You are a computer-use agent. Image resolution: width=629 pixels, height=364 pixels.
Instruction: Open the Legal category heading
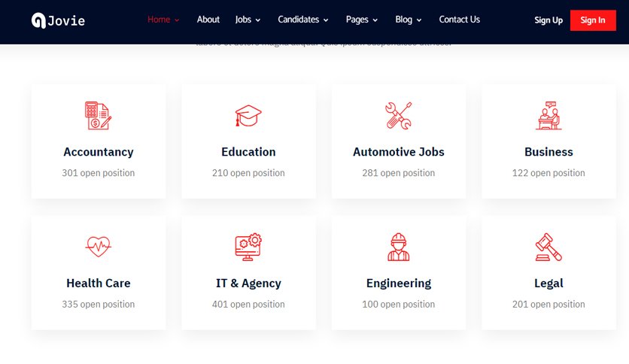click(548, 283)
